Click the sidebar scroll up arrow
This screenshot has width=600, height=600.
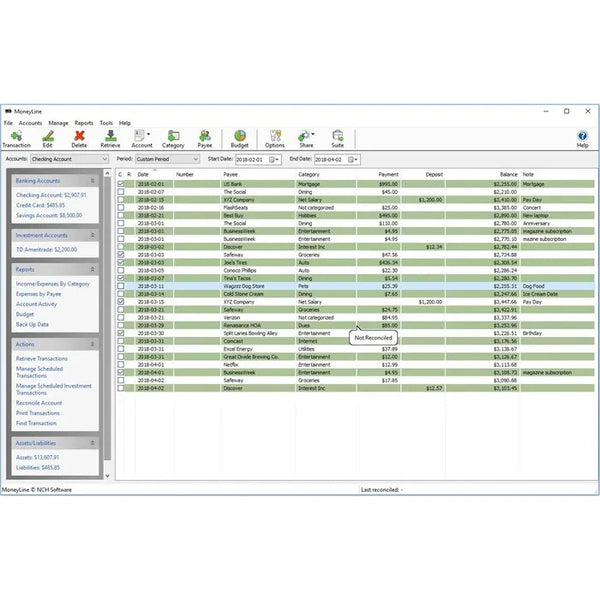[108, 173]
